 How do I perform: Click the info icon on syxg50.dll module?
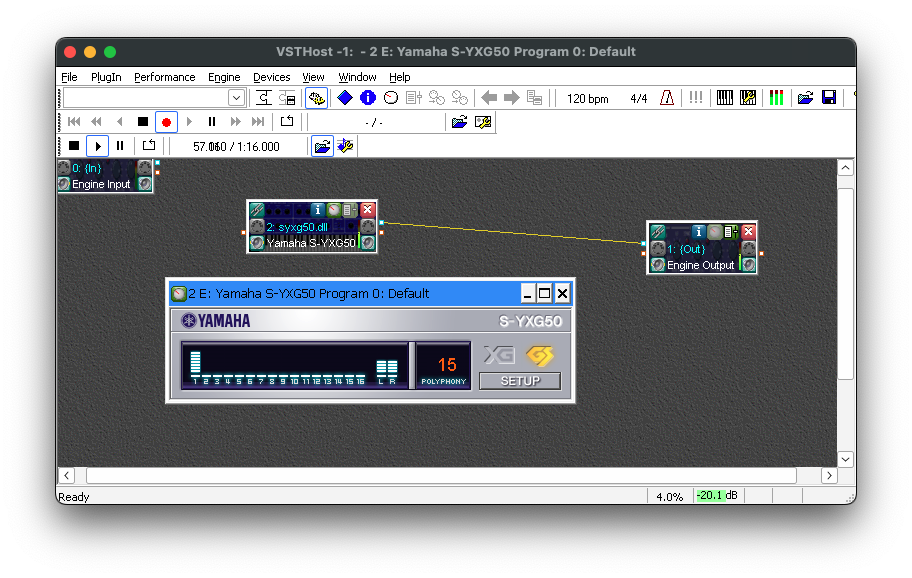tap(317, 209)
